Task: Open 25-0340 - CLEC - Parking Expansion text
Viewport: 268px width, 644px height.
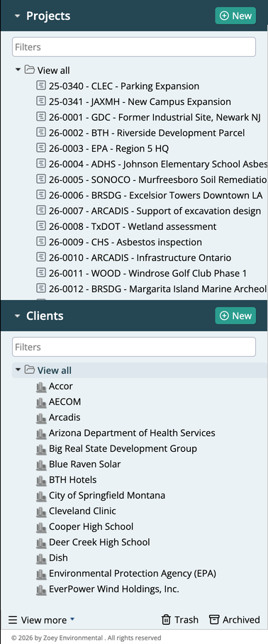Action: tap(124, 86)
